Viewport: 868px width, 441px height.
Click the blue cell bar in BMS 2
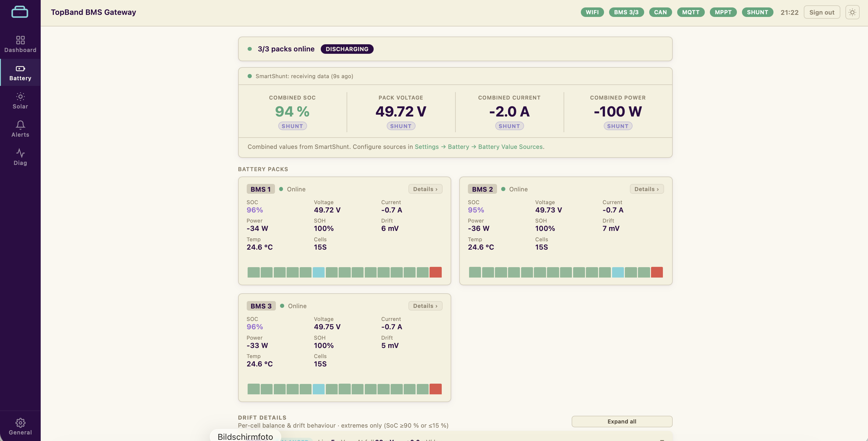tap(617, 272)
